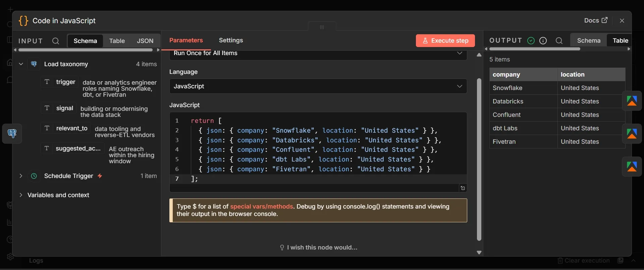Open the Parameters tab

186,40
